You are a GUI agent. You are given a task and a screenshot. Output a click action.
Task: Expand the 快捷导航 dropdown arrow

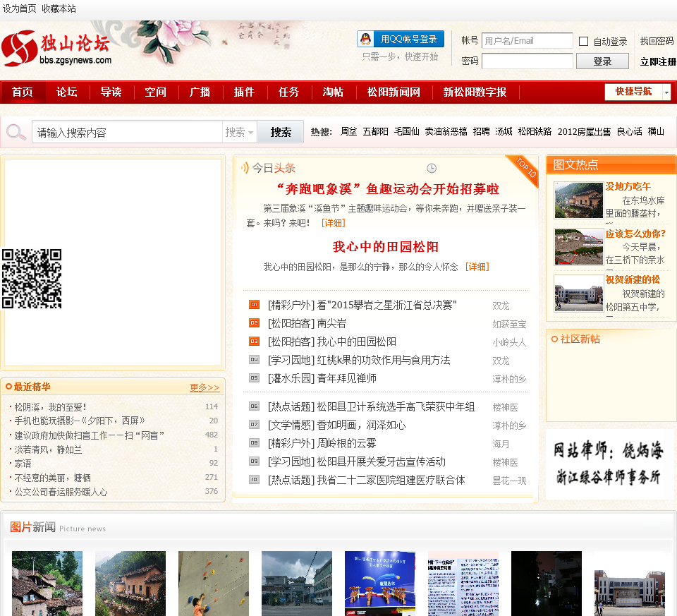[x=666, y=92]
